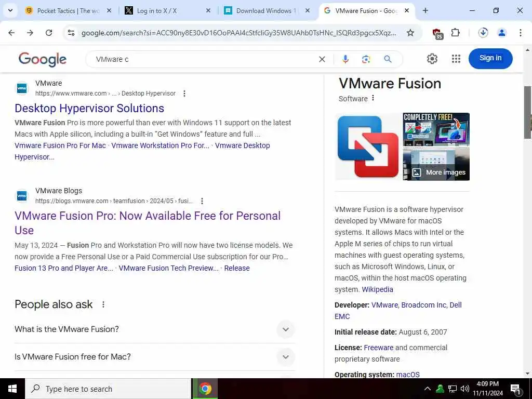Open VMware Fusion Pro Free Personal Use result

click(148, 223)
